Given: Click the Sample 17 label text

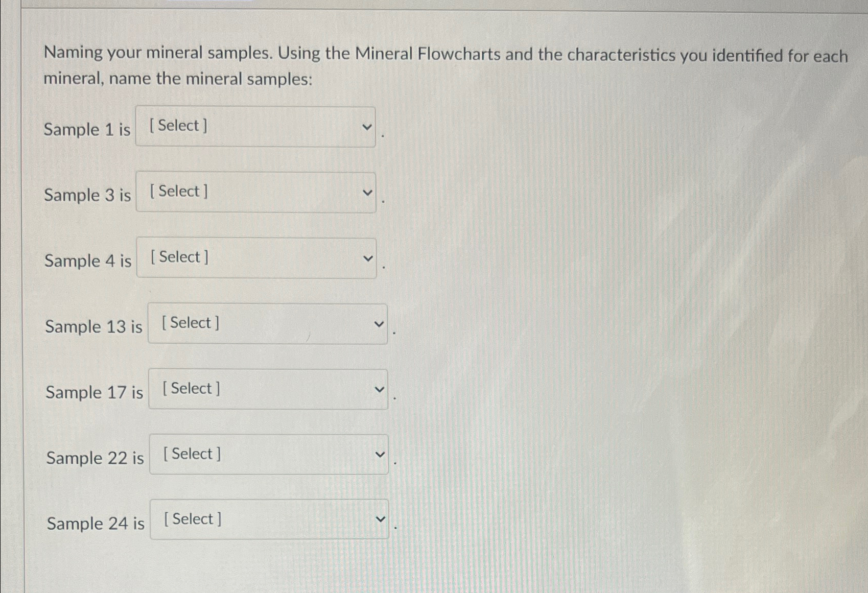Looking at the screenshot, I should [94, 393].
